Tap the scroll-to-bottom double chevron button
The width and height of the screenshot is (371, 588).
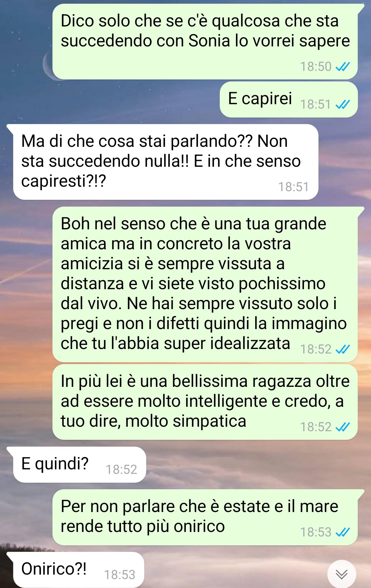click(x=341, y=574)
